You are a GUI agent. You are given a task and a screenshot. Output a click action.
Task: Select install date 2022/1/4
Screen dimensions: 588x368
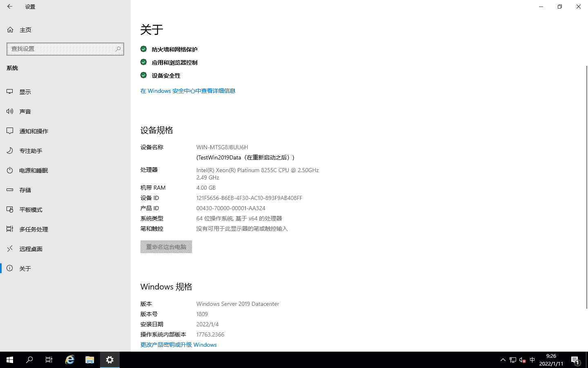coord(207,324)
